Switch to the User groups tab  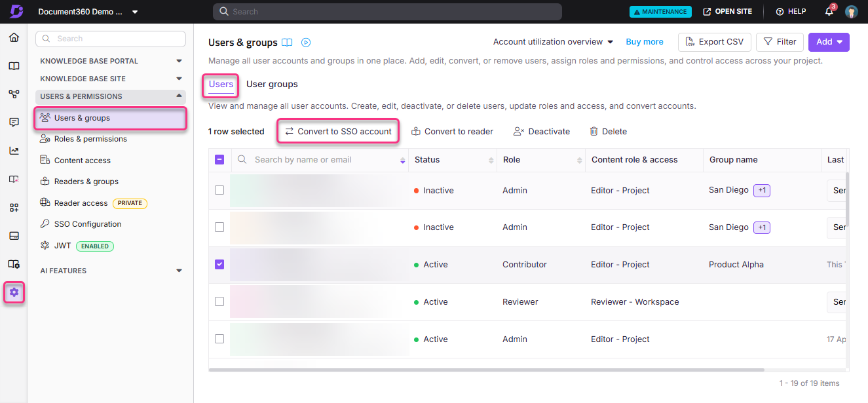pyautogui.click(x=272, y=84)
